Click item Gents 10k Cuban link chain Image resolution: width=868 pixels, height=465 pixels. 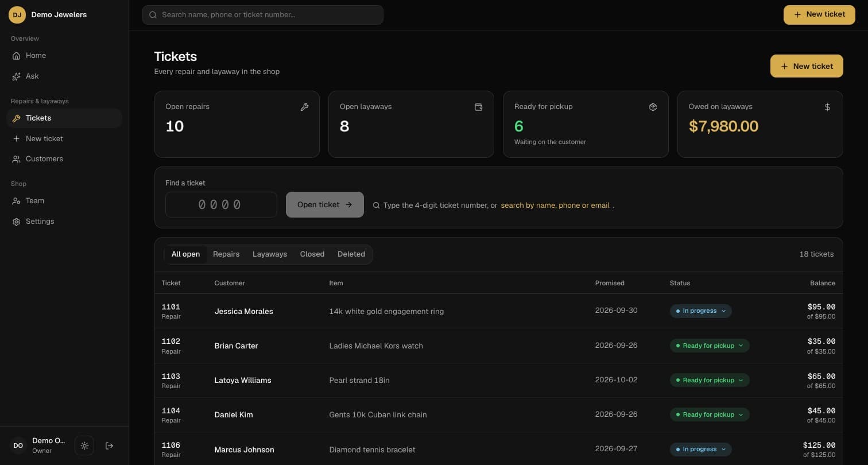pyautogui.click(x=378, y=415)
